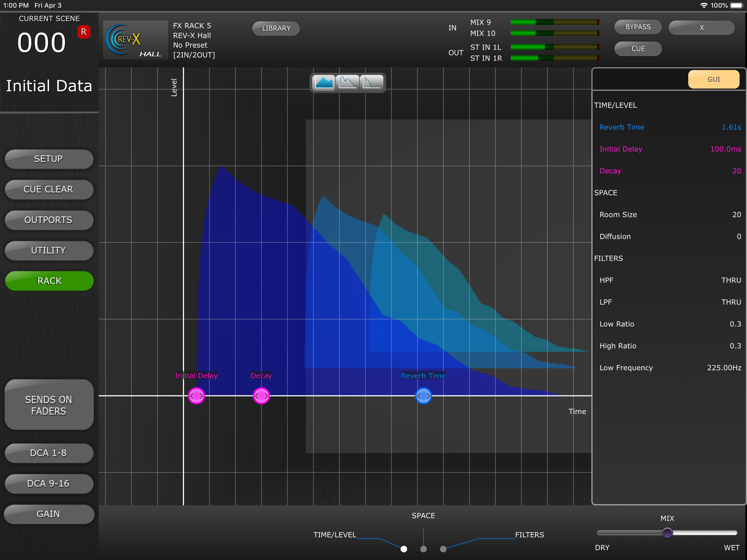Click the REV-X Hall effect logo
747x560 pixels.
pyautogui.click(x=135, y=40)
